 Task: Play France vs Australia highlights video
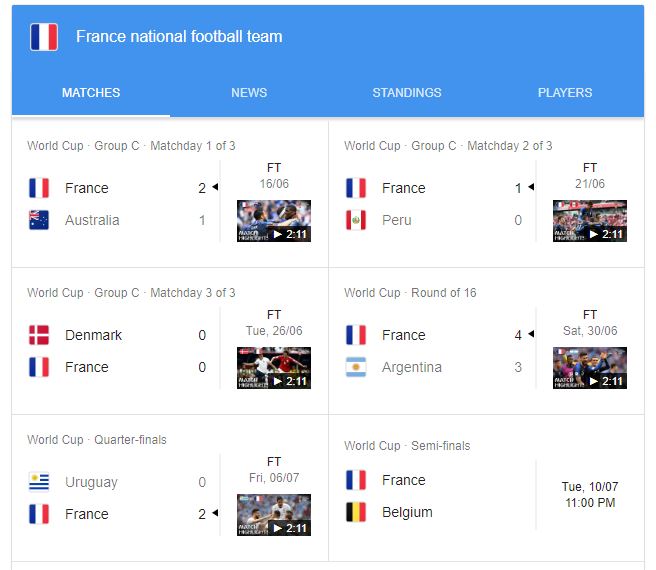tap(274, 221)
